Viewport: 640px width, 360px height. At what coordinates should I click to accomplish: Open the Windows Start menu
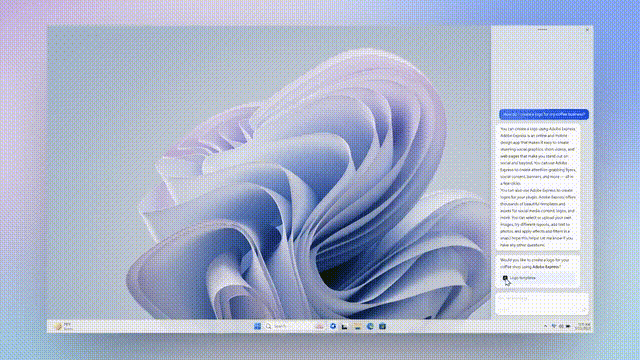click(x=258, y=326)
